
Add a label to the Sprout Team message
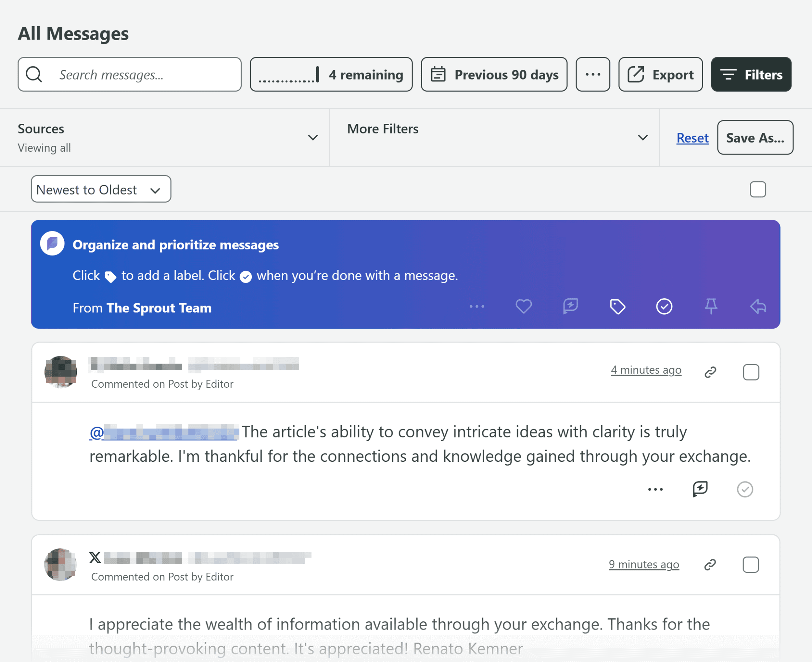(x=617, y=306)
